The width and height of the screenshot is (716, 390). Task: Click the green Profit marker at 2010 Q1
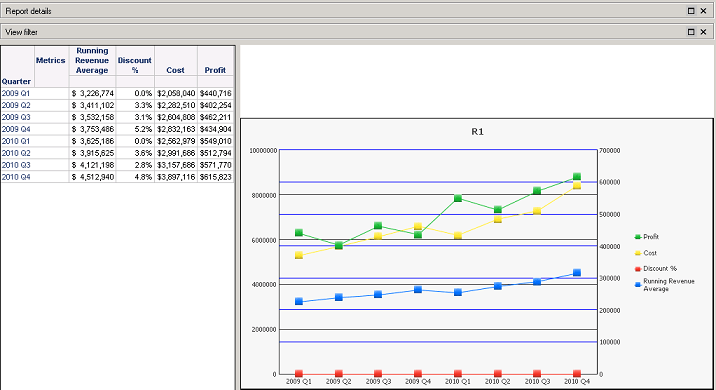pos(458,198)
